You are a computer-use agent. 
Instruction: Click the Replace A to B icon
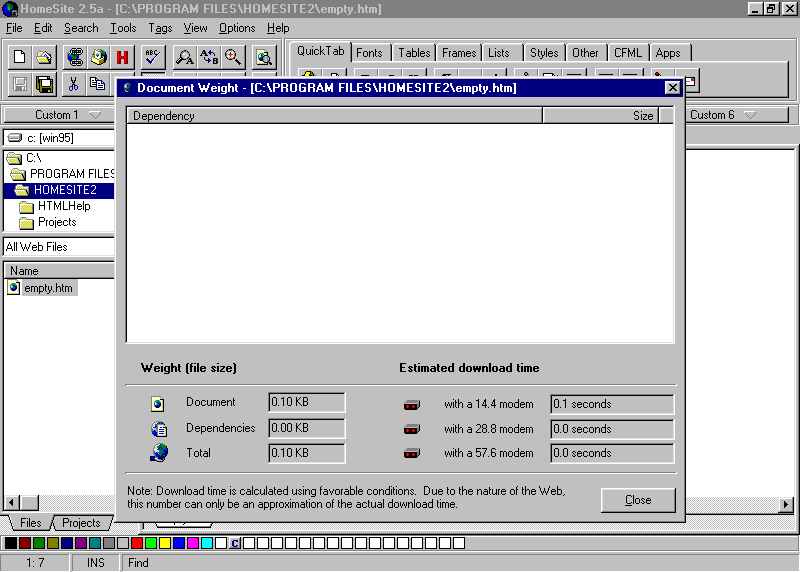pos(209,57)
